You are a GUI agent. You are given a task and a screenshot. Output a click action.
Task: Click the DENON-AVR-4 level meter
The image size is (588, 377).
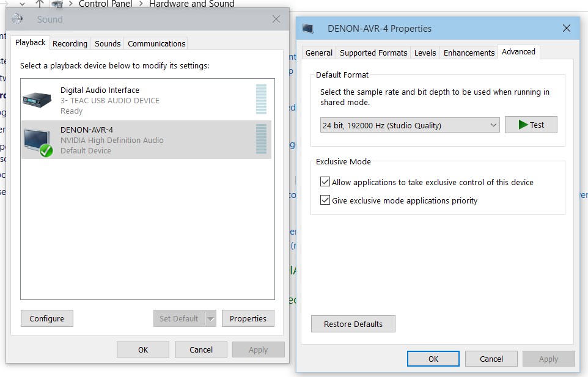click(261, 139)
